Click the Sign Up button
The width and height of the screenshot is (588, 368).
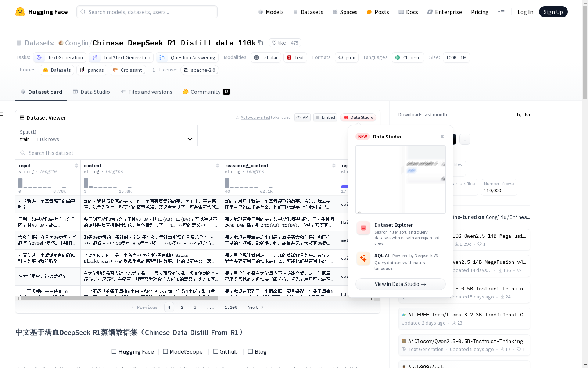[x=553, y=12]
